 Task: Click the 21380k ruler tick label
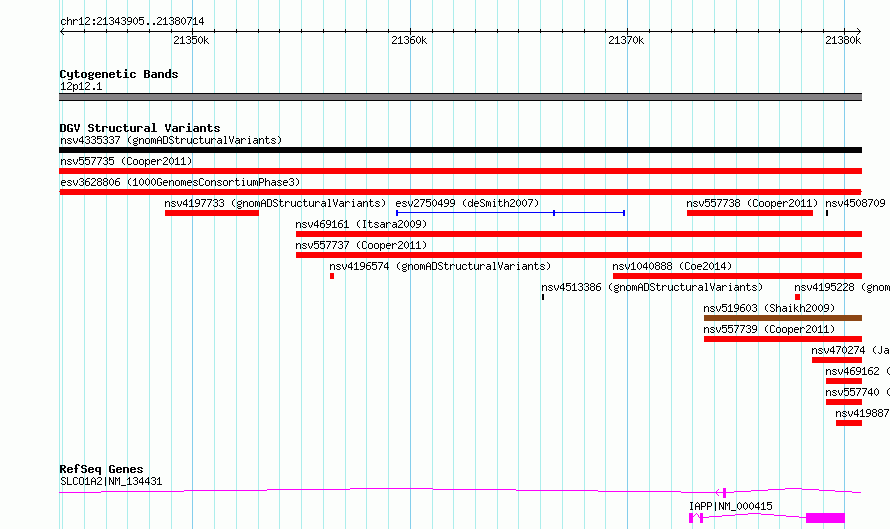point(843,40)
